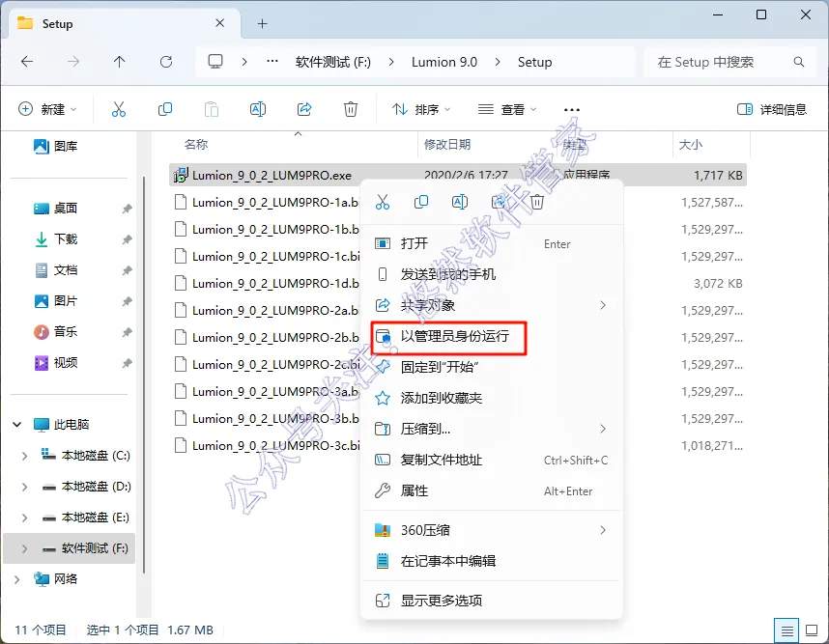The image size is (829, 644).
Task: Open the 查看 view dropdown
Action: 506,109
